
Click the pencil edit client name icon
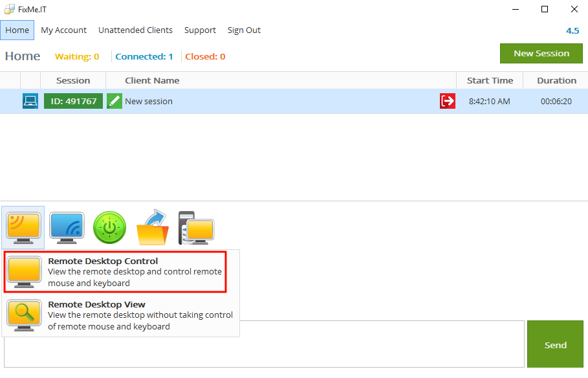coord(114,102)
